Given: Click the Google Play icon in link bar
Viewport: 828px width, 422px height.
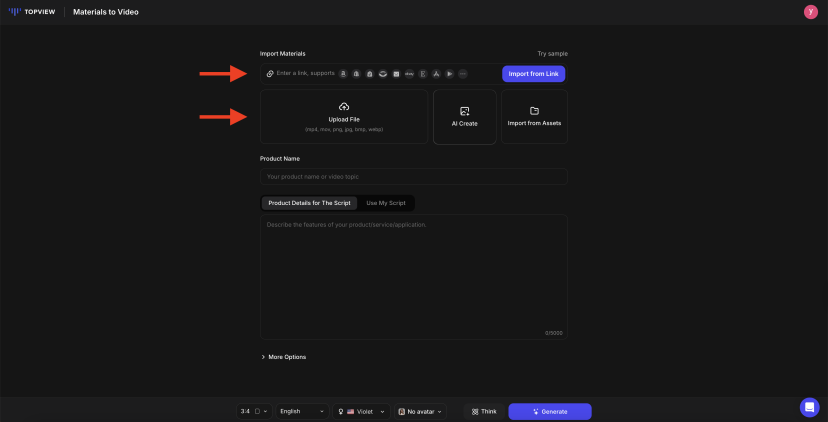Looking at the screenshot, I should point(450,74).
